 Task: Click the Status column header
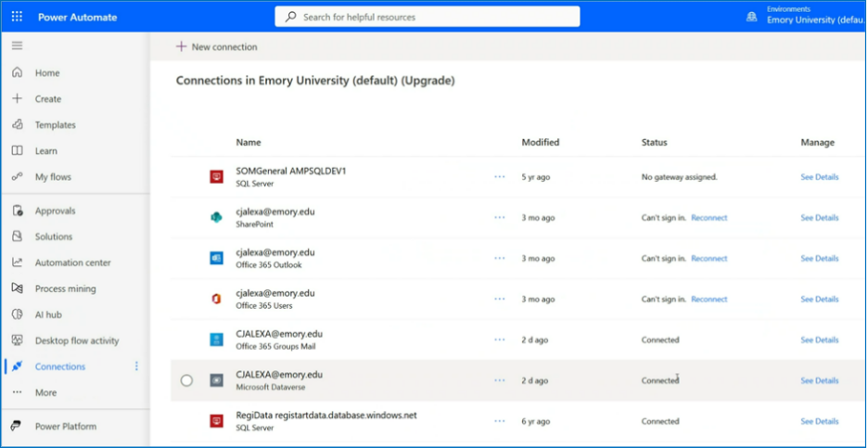point(655,142)
